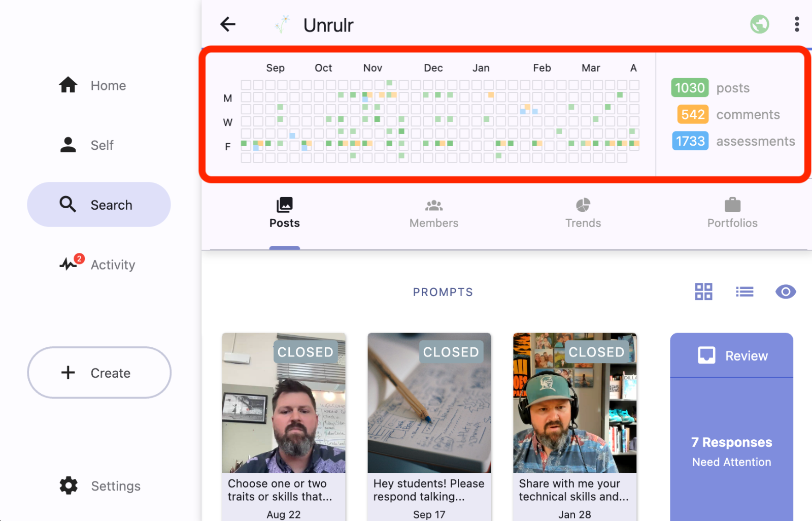Go back with the left arrow icon

[228, 24]
